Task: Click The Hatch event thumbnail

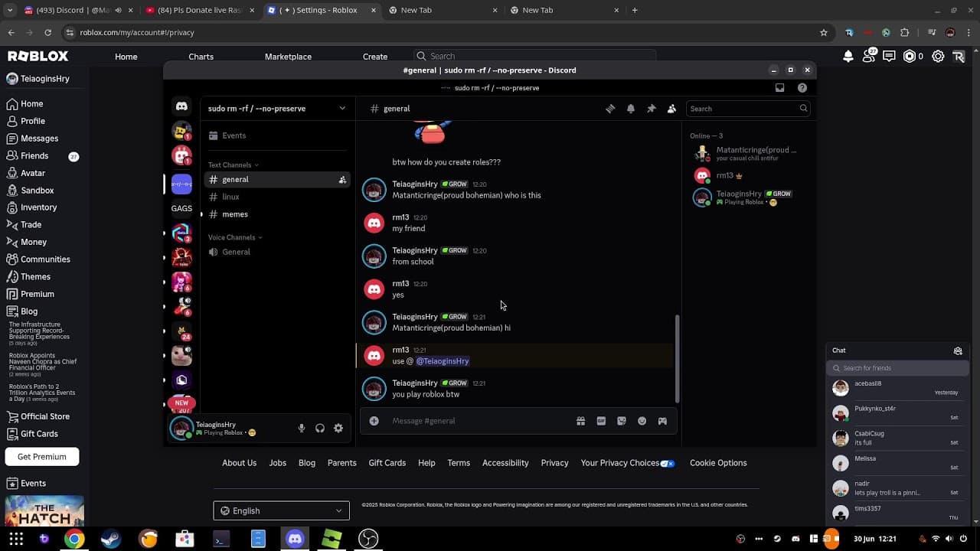Action: point(44,511)
